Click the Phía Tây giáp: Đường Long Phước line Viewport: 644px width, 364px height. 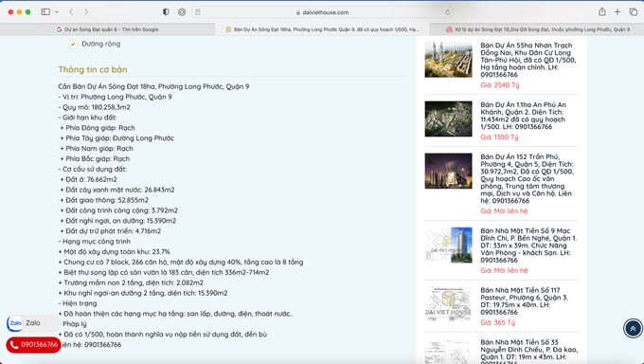tap(117, 138)
